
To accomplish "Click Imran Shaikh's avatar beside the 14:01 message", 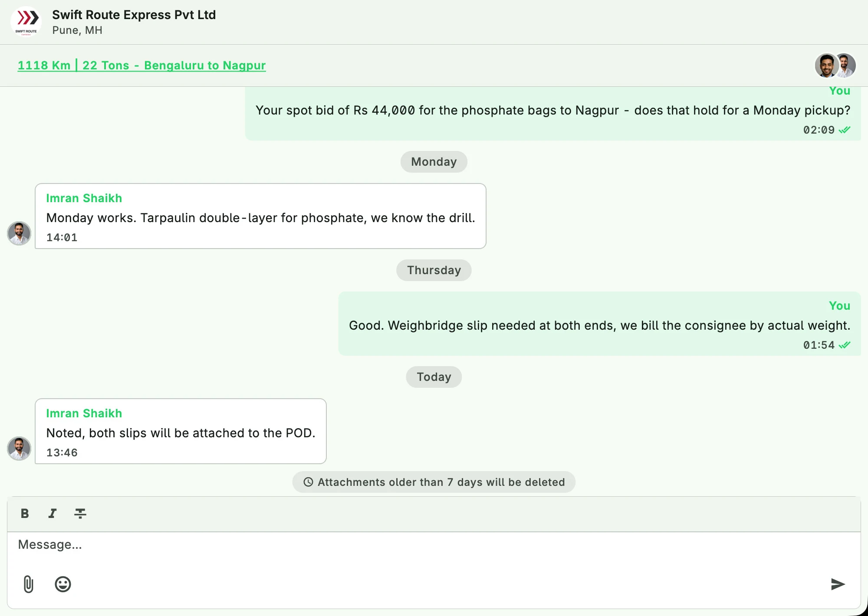I will [x=19, y=233].
